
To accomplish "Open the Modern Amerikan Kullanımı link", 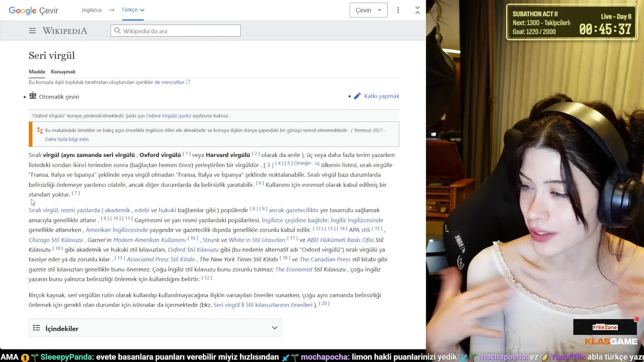I will coord(149,240).
